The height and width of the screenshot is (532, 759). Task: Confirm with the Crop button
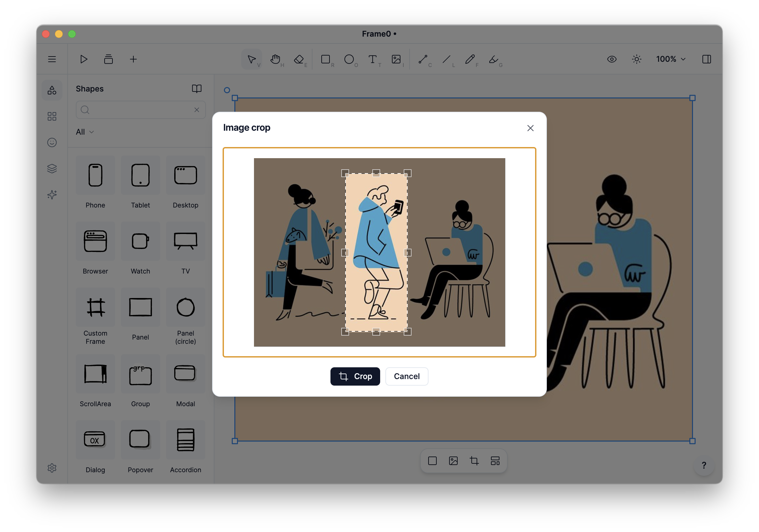point(355,376)
